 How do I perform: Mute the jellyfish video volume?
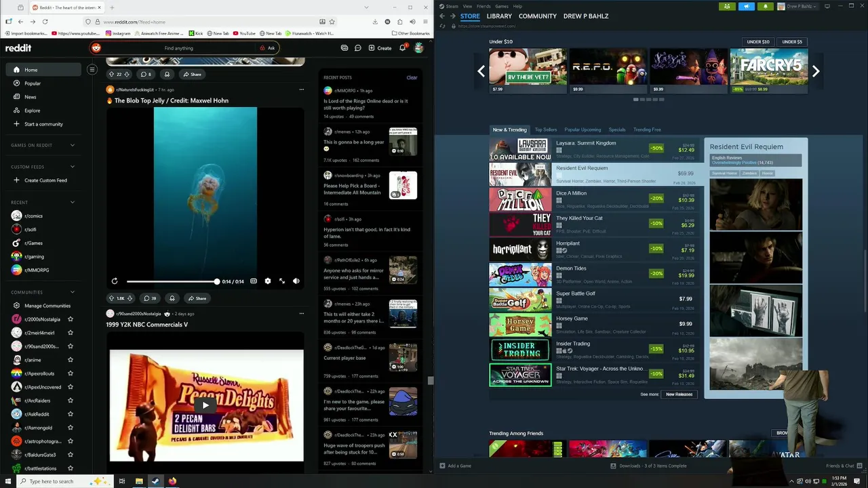click(x=296, y=281)
